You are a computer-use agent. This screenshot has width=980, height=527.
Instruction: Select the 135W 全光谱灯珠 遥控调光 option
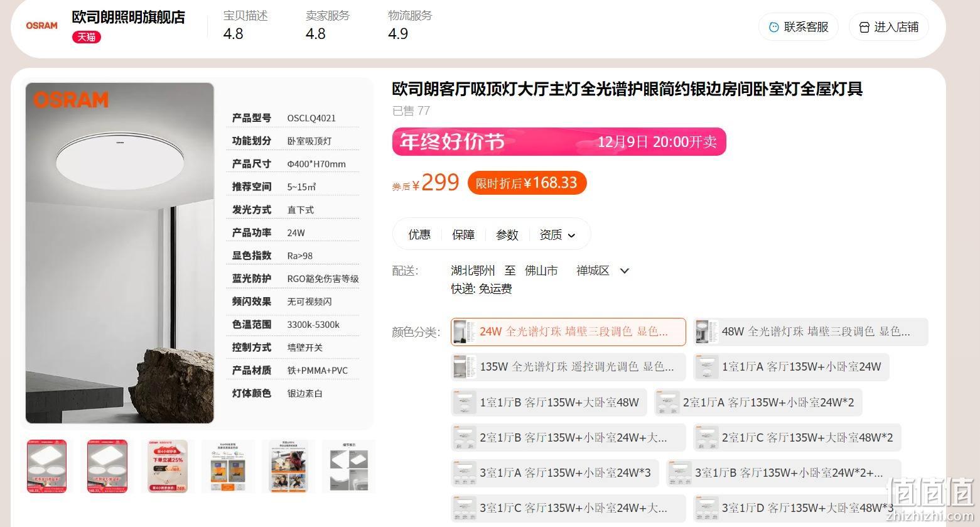pos(568,367)
